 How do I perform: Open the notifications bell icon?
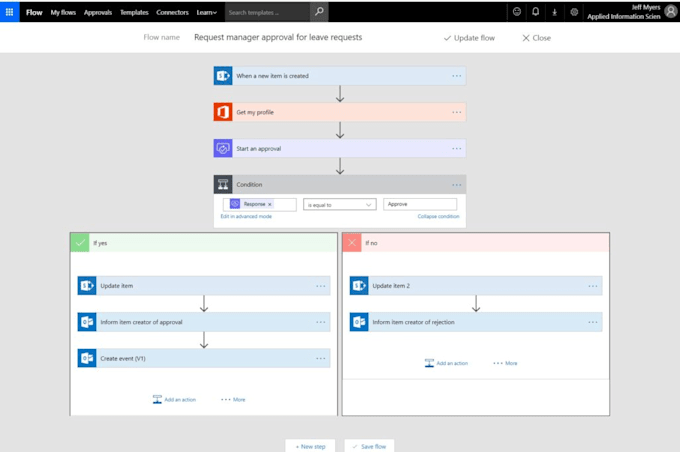click(x=536, y=12)
